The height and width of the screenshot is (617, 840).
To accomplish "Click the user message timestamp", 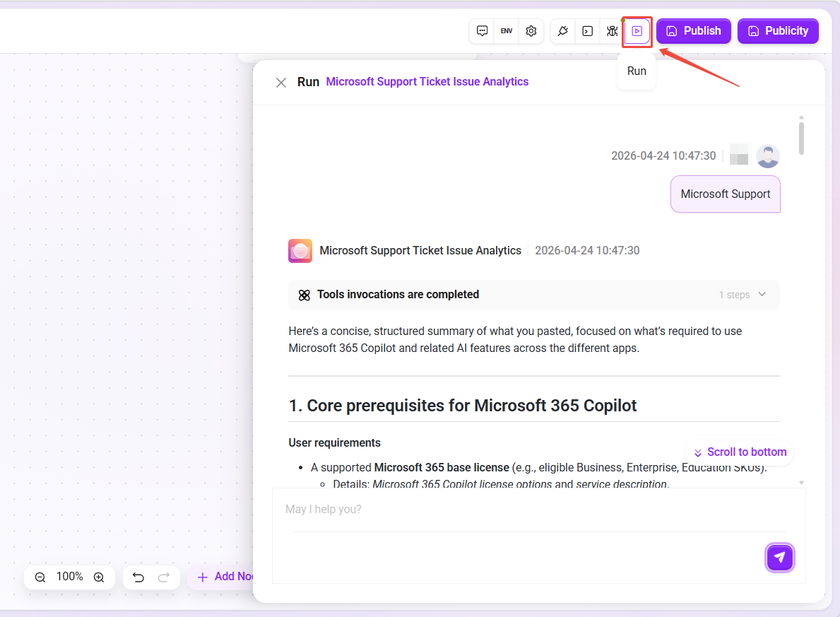I will tap(663, 156).
